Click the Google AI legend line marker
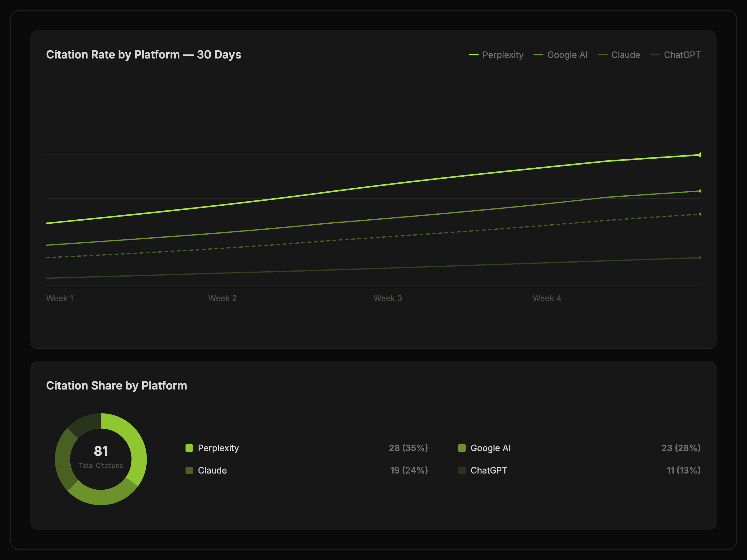 tap(538, 55)
